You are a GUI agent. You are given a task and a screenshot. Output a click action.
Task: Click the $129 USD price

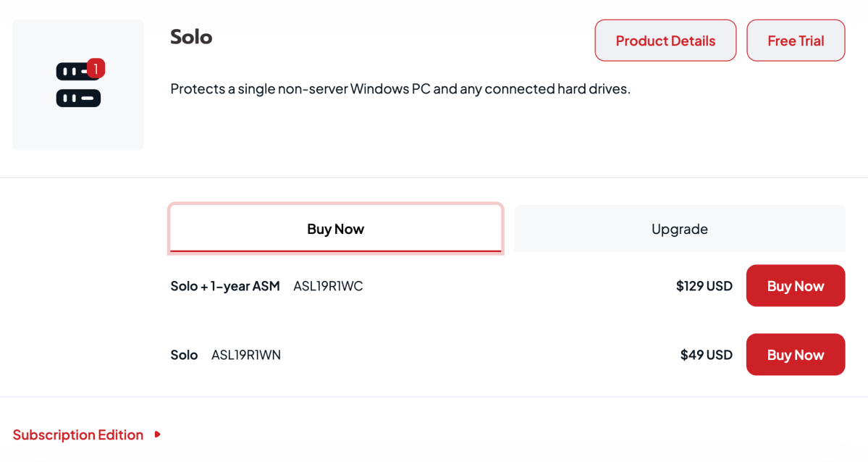704,286
